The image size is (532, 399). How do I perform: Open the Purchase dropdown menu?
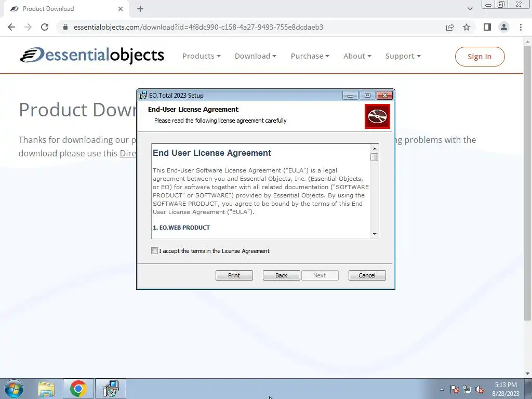(x=310, y=56)
